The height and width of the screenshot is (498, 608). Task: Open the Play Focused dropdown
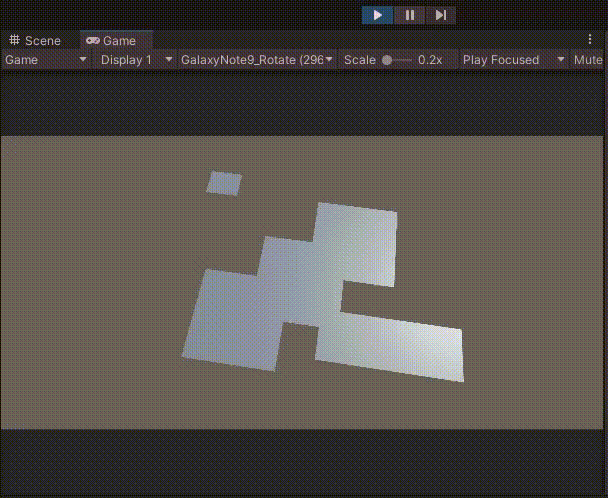[x=513, y=60]
